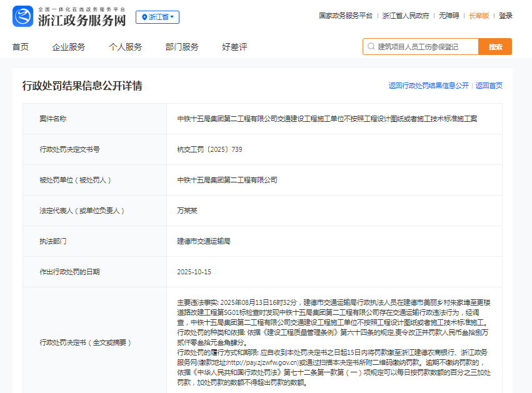Open 国家政务服务平台 link

pyautogui.click(x=346, y=16)
